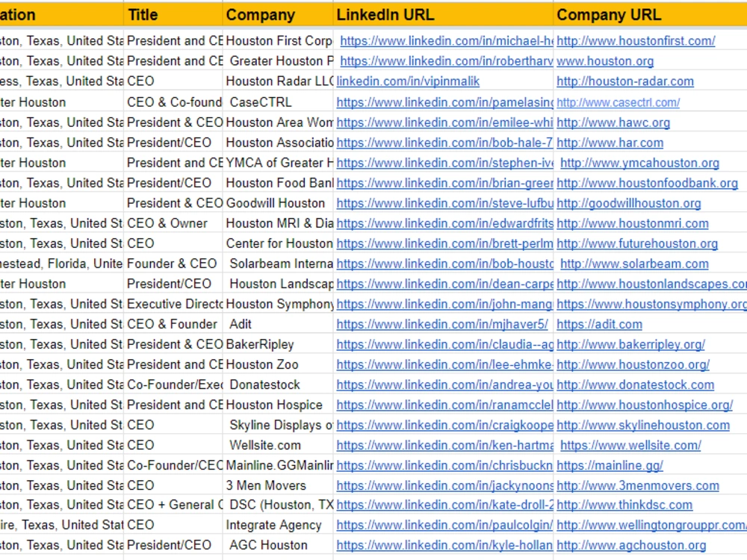
Task: Select the CaseCTRL company cell
Action: [x=278, y=102]
